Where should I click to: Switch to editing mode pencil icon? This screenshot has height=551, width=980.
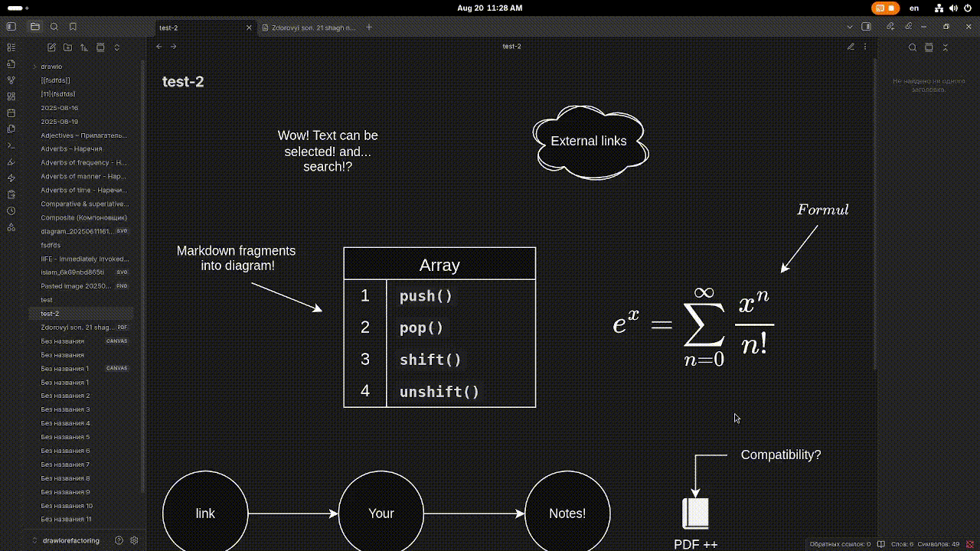(x=851, y=47)
